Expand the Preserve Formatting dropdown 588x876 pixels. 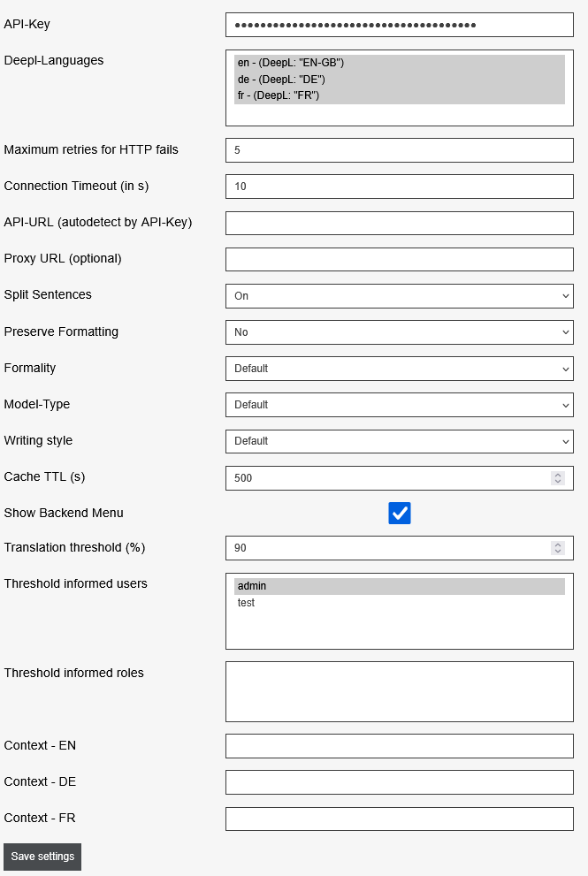pyautogui.click(x=399, y=332)
